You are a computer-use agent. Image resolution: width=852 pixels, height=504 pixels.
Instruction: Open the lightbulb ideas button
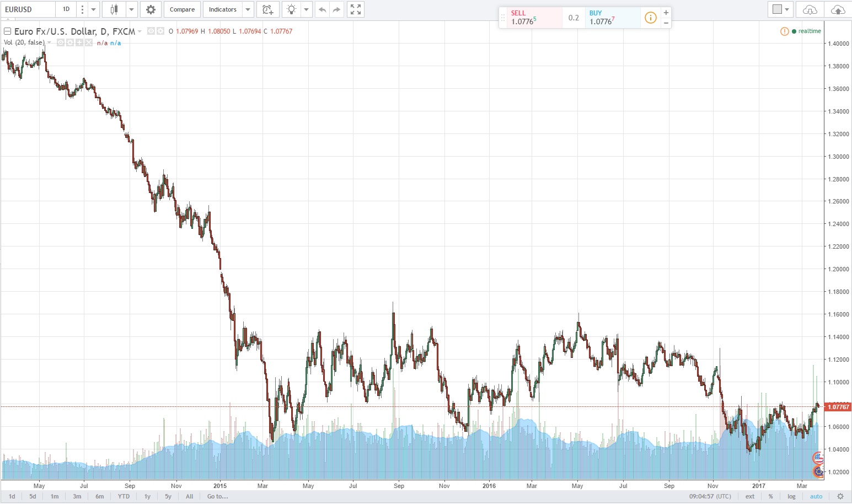(x=291, y=9)
